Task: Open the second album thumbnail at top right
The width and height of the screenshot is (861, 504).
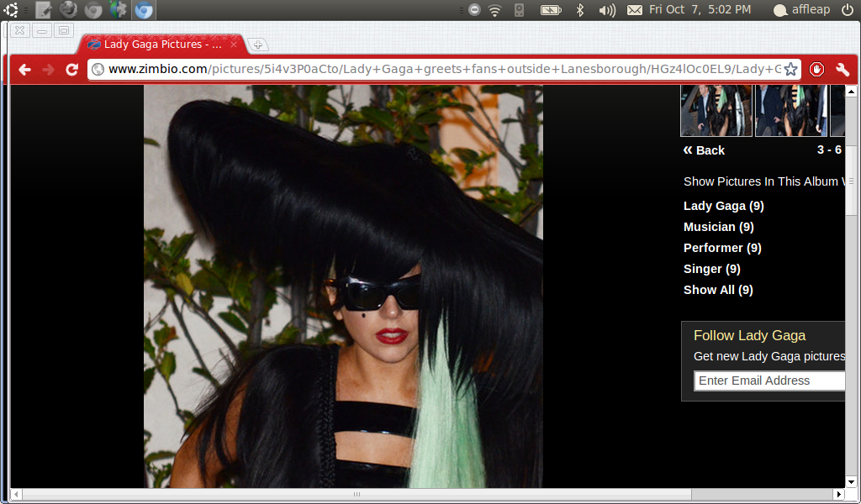Action: click(790, 110)
